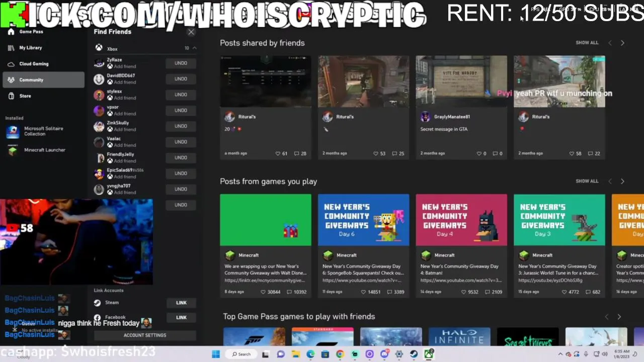The height and width of the screenshot is (362, 644).
Task: Link the Steam account
Action: 181,303
